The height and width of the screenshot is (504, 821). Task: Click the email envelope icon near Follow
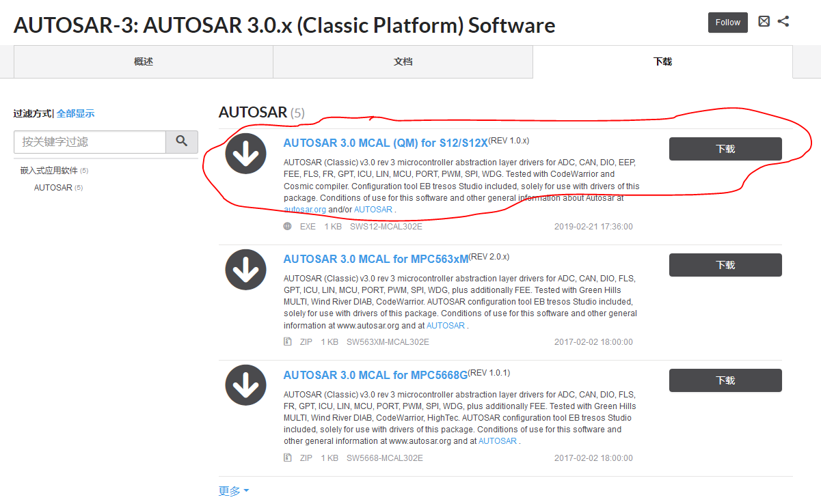tap(764, 21)
